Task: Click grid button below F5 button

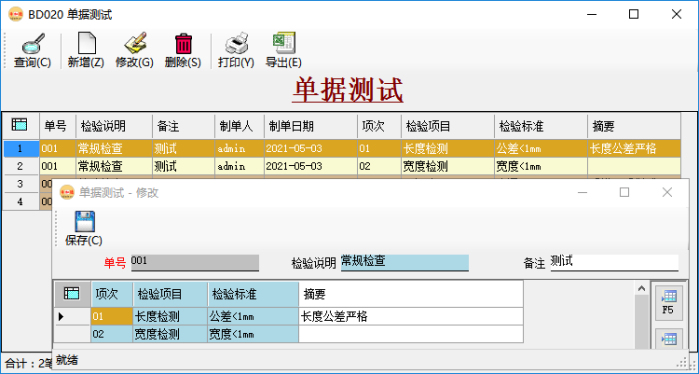Action: pos(668,340)
